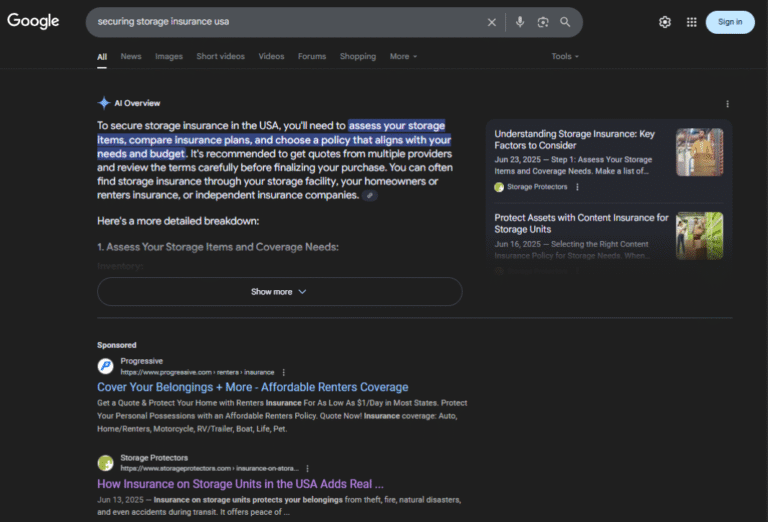Viewport: 768px width, 522px height.
Task: Click 'Storage Protectors' source name in card
Action: pos(537,187)
